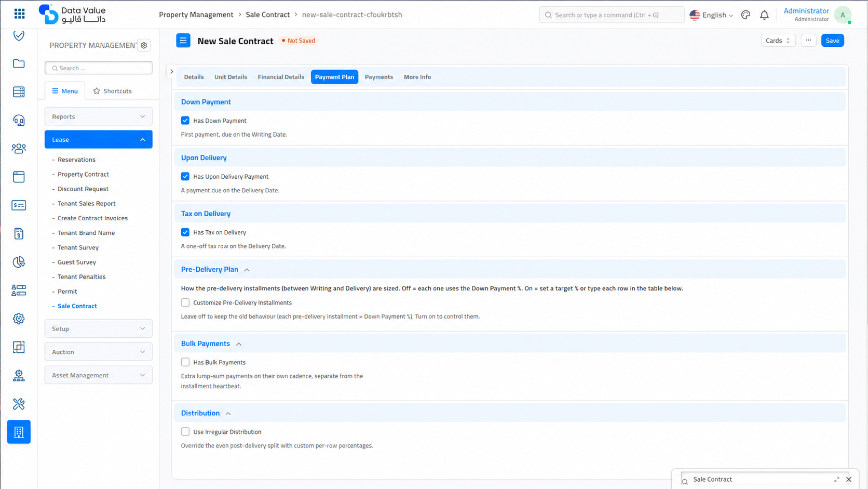The width and height of the screenshot is (868, 489).
Task: Open the gear settings module in sidebar
Action: [19, 319]
